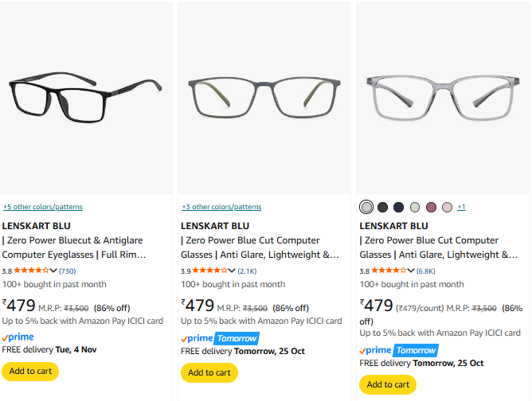The width and height of the screenshot is (532, 401).
Task: Open the black full-rim glasses product image
Action: [x=86, y=97]
